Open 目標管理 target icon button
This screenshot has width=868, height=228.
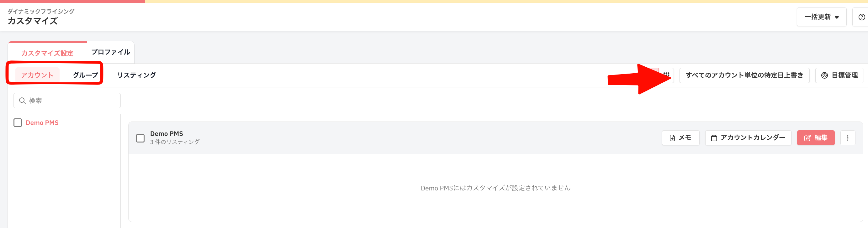pos(839,75)
